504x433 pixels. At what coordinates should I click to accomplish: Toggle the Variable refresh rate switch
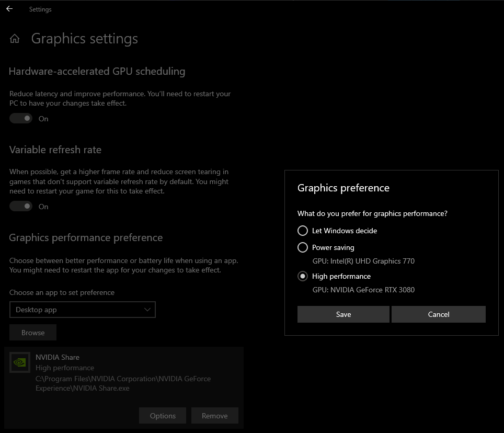(x=21, y=206)
